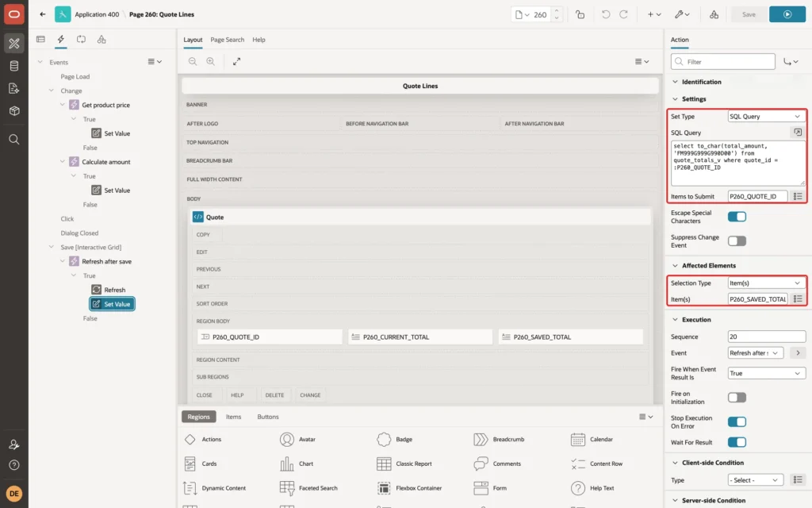The image size is (812, 508).
Task: Undo the last change
Action: (x=605, y=14)
